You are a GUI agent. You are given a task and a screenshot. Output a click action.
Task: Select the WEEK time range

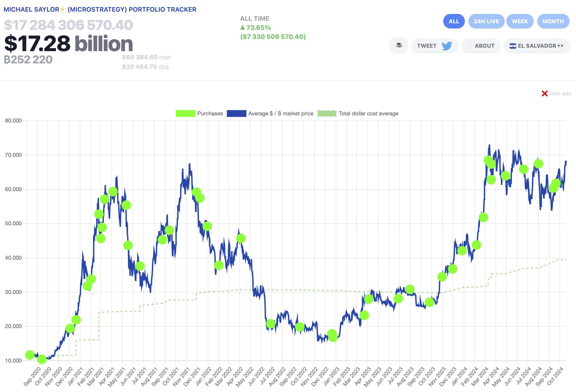[520, 21]
